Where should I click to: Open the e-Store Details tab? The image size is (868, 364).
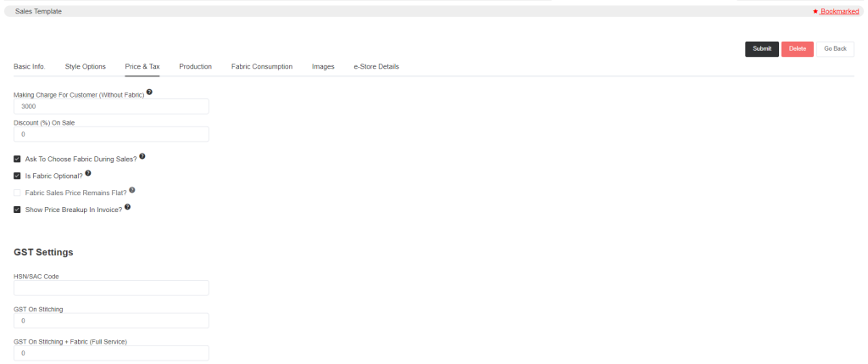pos(376,66)
